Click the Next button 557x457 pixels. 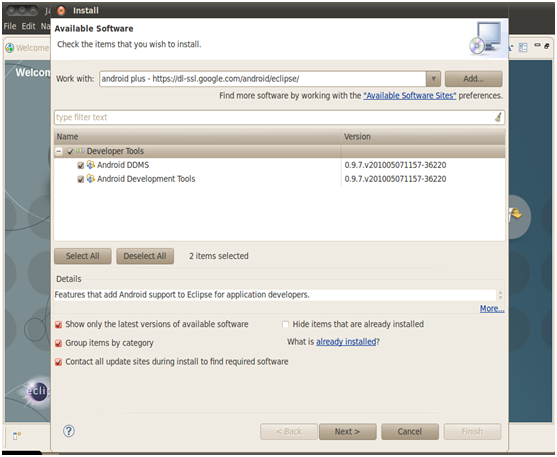347,432
